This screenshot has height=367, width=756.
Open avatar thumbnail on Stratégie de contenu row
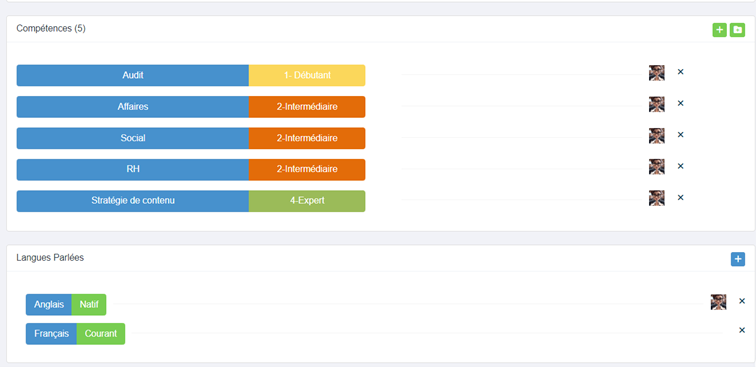(x=657, y=198)
